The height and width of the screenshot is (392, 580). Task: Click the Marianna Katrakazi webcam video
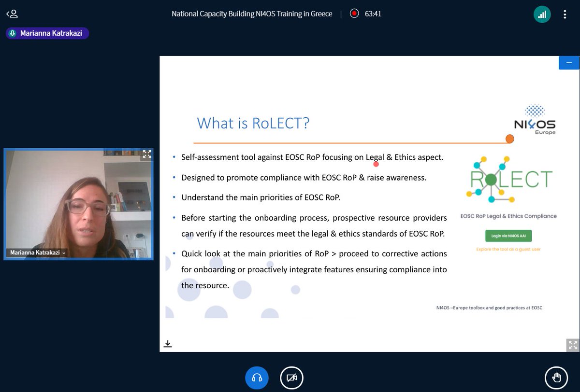pyautogui.click(x=78, y=204)
